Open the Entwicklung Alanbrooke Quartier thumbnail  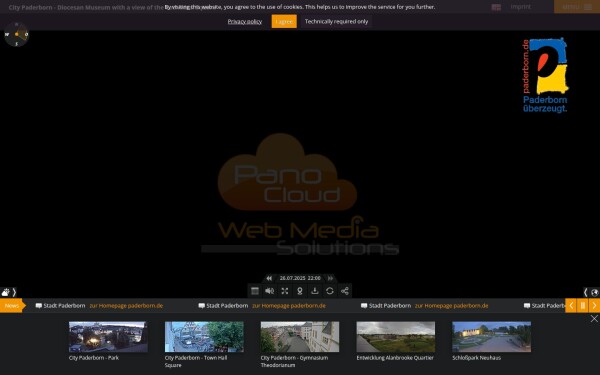click(396, 337)
